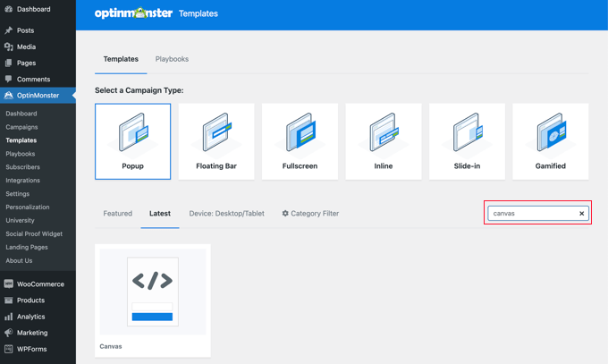This screenshot has width=608, height=364.
Task: Switch to the Playbooks tab
Action: 172,59
